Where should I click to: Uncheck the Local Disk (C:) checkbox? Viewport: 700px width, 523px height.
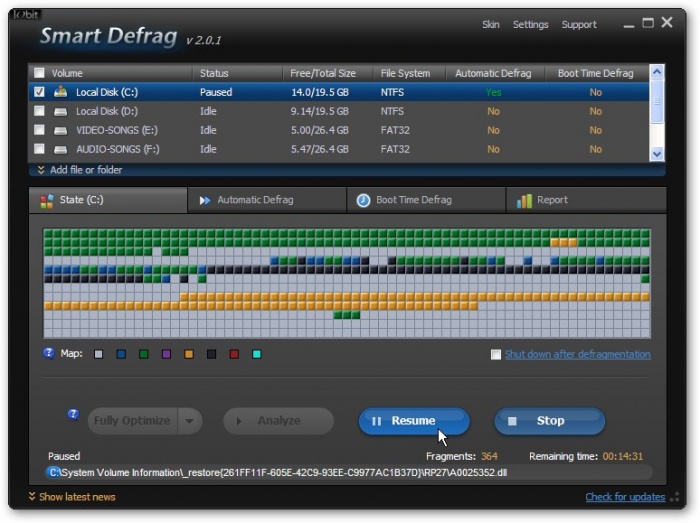pyautogui.click(x=39, y=92)
